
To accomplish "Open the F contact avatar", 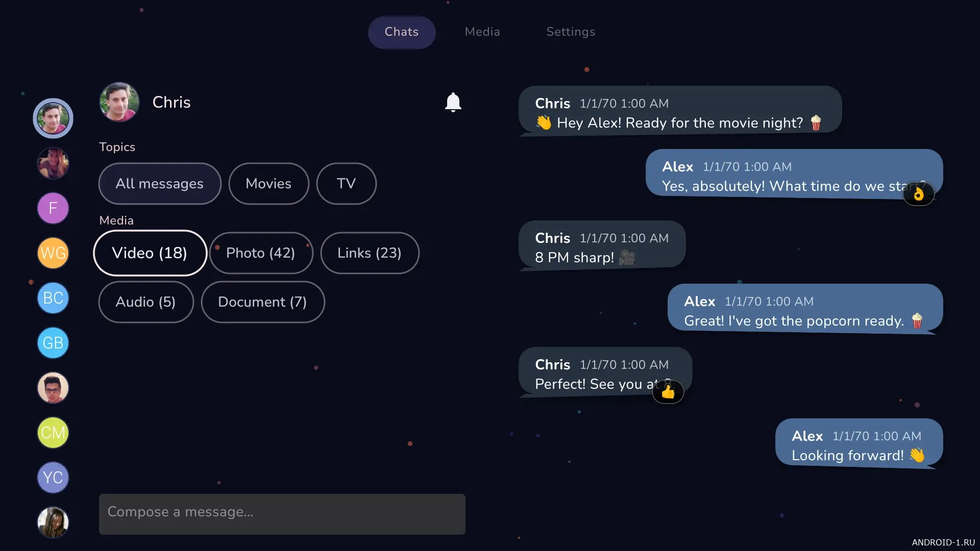I will pos(53,208).
